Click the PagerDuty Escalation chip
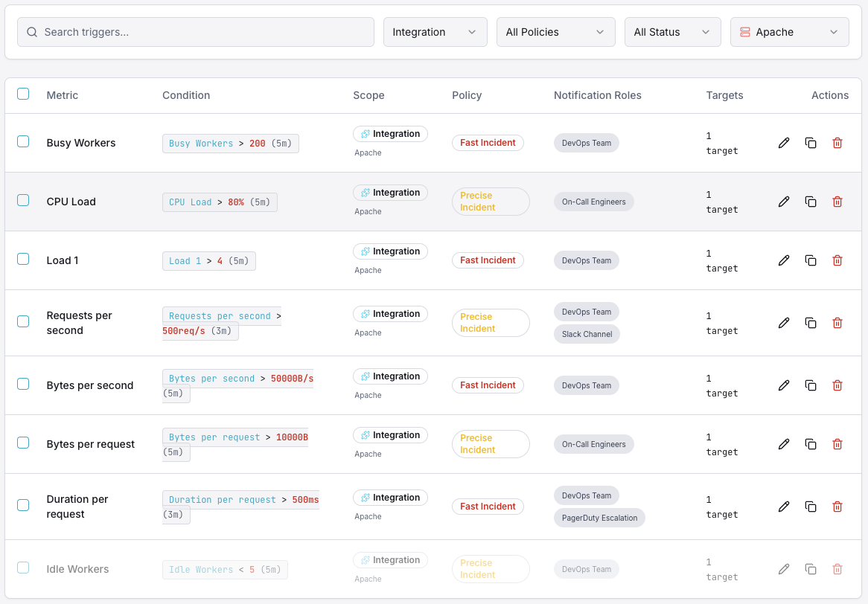 [599, 518]
